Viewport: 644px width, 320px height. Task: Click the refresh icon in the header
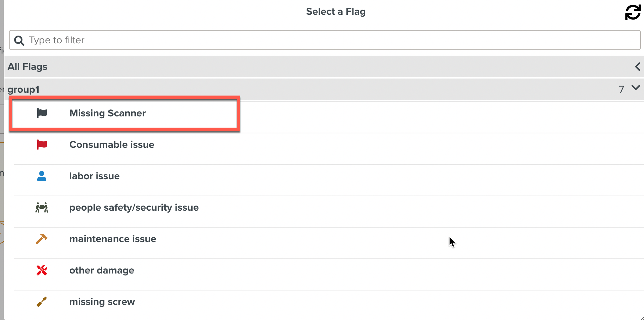632,12
